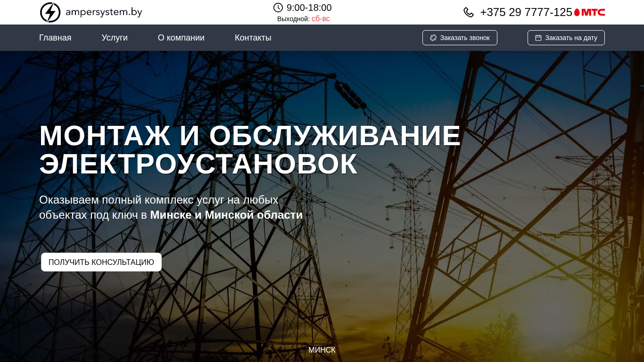Click the red сб-вс day-off text
The height and width of the screenshot is (362, 644).
tap(321, 19)
